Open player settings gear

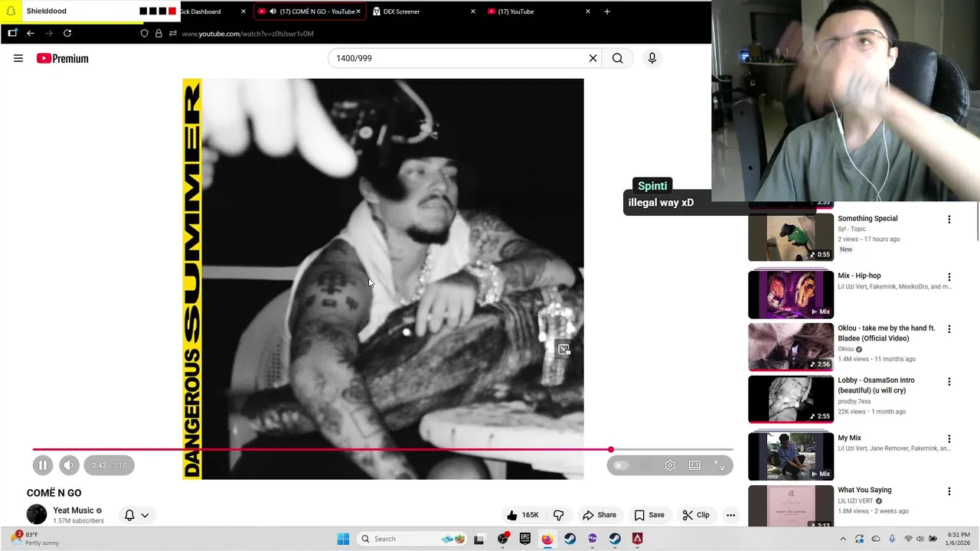tap(670, 465)
